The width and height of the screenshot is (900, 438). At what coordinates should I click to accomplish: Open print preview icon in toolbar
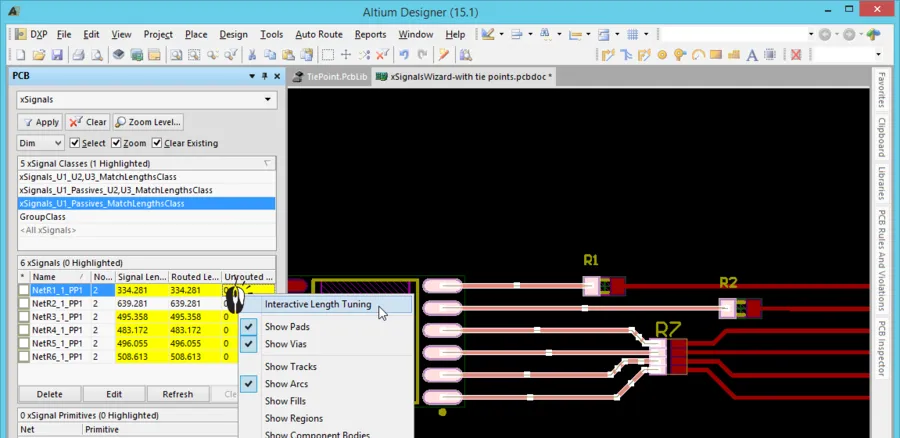(97, 55)
